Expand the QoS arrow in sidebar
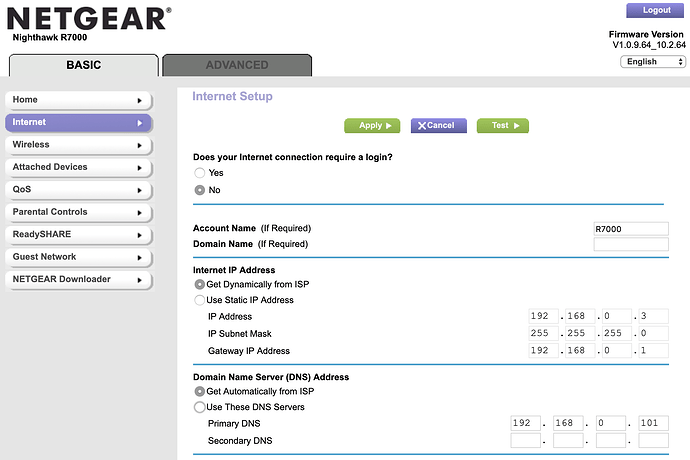The image size is (690, 460). (x=140, y=190)
